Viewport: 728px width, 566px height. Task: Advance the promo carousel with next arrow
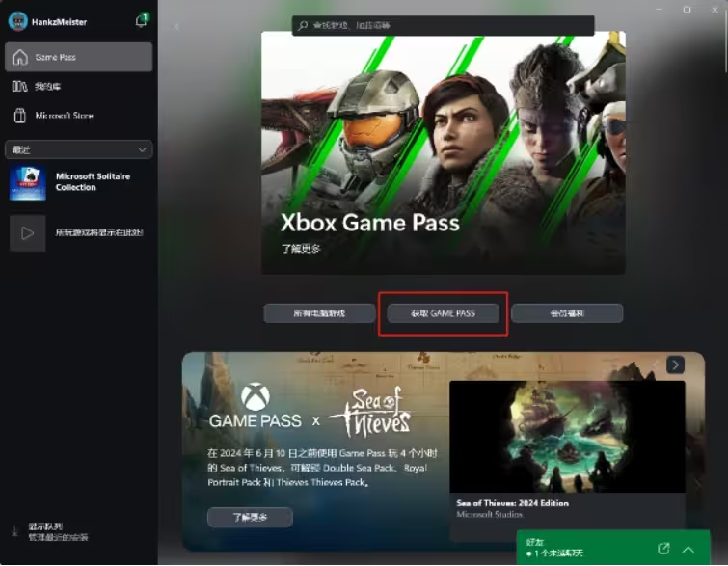676,364
